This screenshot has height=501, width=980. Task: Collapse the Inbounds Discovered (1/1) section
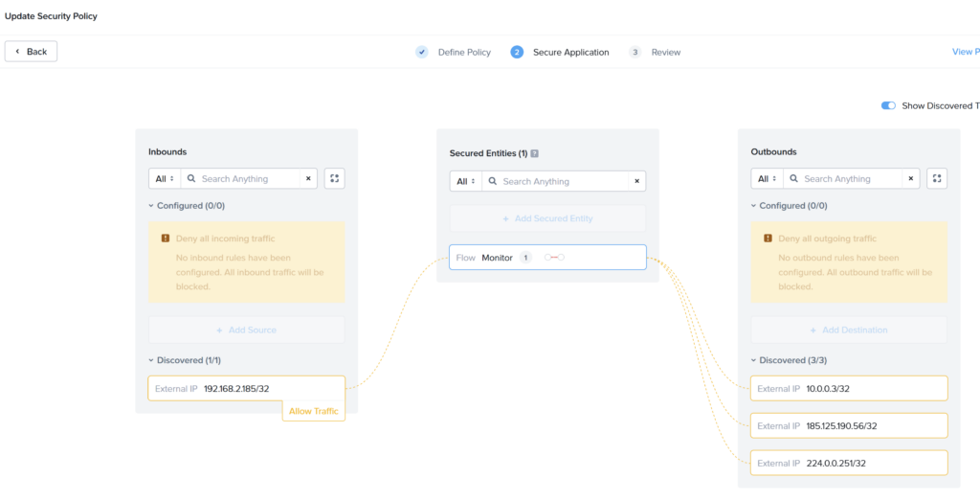[185, 360]
